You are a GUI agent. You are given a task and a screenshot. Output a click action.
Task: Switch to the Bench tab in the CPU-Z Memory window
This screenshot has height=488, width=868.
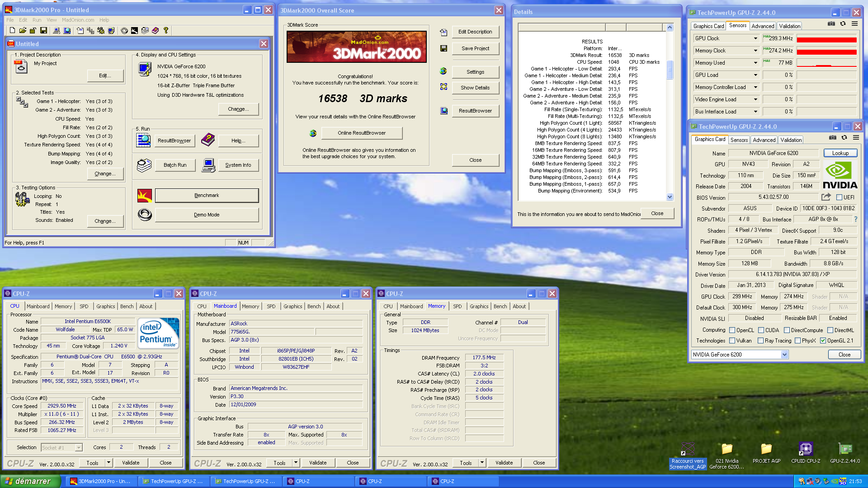click(500, 306)
